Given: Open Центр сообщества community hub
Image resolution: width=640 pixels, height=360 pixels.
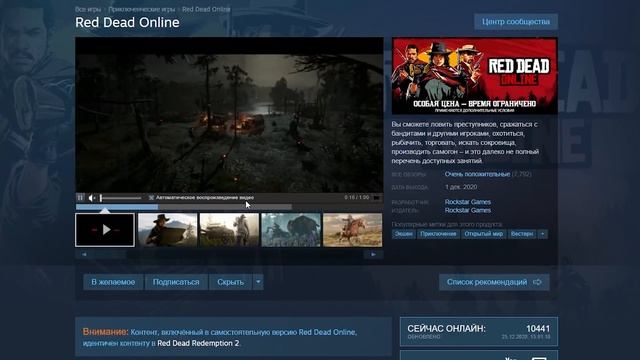Looking at the screenshot, I should click(x=516, y=22).
